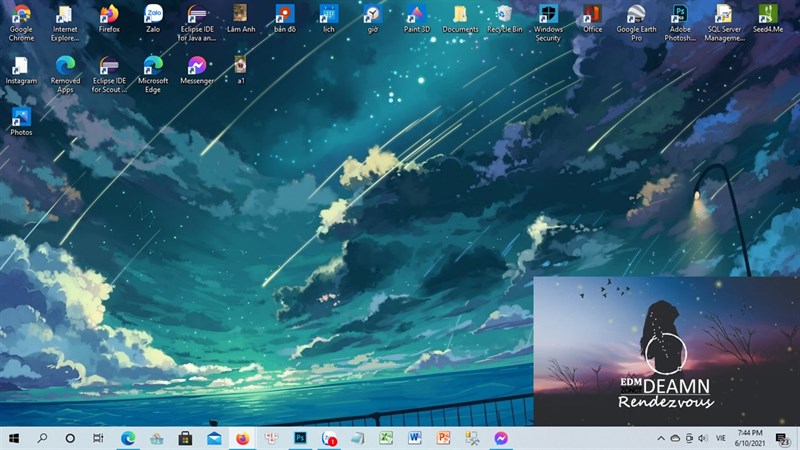Open Microsoft Store shopping bag in taskbar

pos(185,438)
